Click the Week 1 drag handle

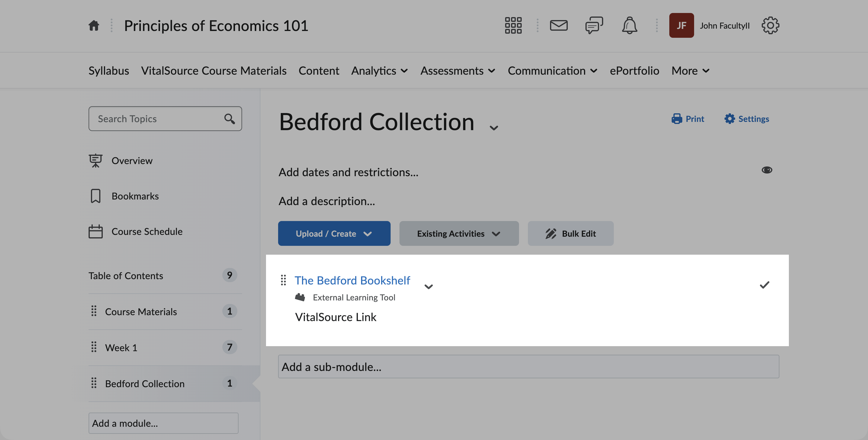click(94, 347)
